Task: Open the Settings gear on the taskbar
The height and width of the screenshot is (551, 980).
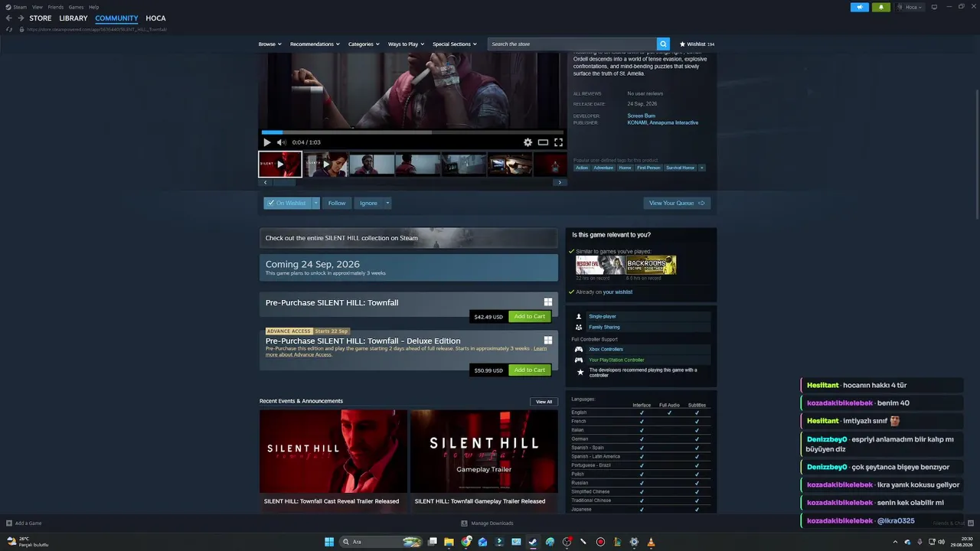Action: pyautogui.click(x=634, y=542)
